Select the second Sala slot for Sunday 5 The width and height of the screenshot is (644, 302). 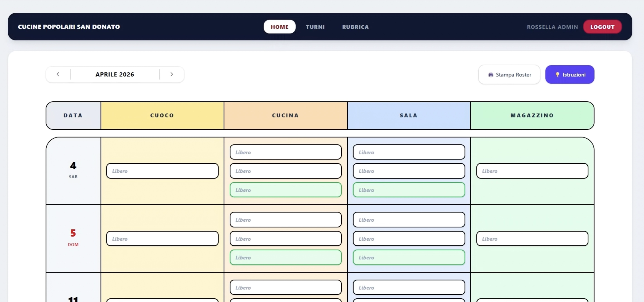click(x=409, y=239)
